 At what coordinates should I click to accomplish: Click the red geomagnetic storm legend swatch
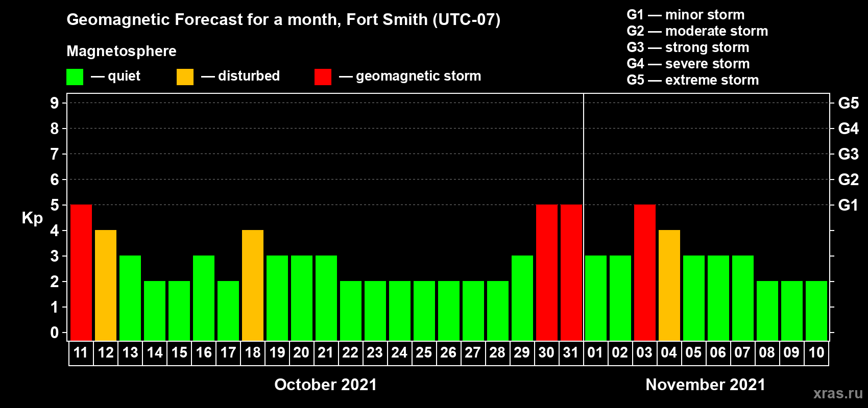tap(323, 77)
